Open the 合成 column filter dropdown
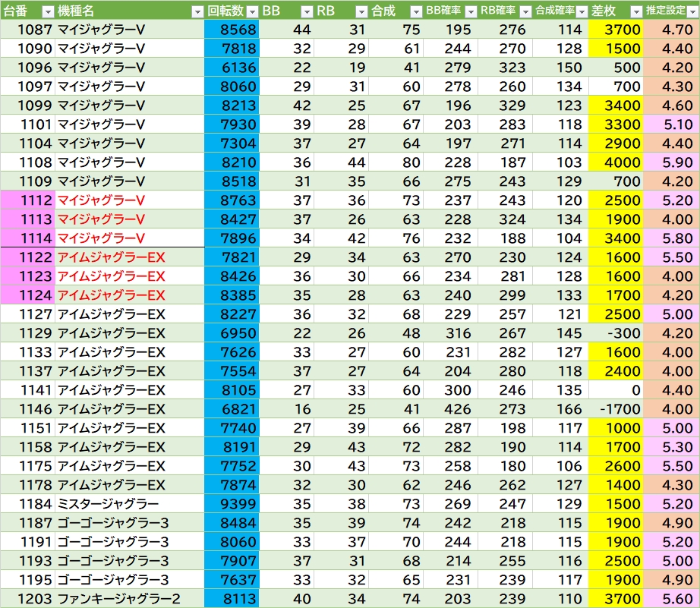 415,11
